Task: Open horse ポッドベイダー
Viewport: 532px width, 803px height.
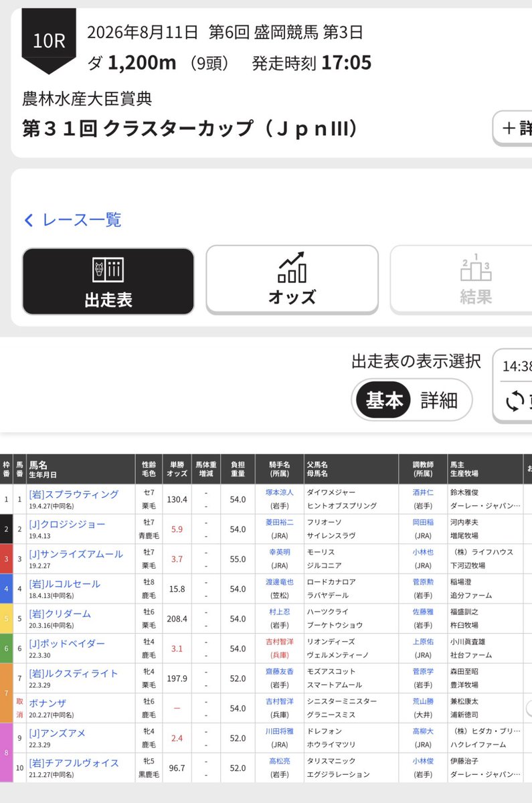Action: pos(67,643)
